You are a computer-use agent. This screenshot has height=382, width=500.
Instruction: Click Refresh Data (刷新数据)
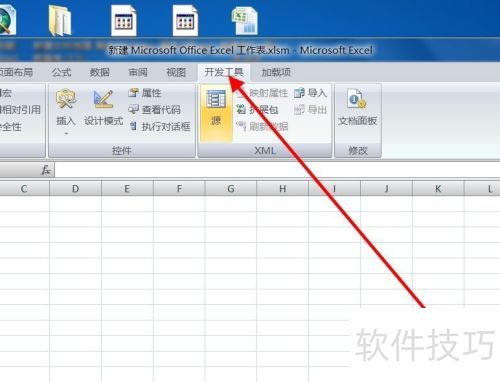coord(262,126)
